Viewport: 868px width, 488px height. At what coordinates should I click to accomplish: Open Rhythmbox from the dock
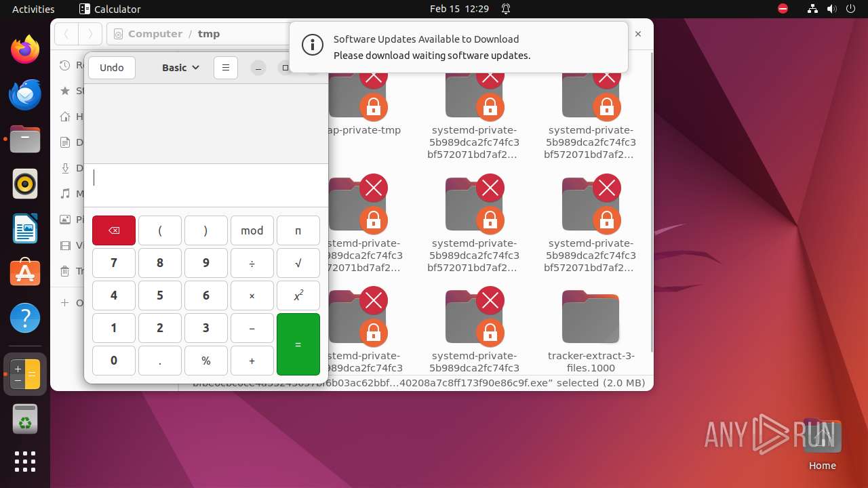coord(25,184)
